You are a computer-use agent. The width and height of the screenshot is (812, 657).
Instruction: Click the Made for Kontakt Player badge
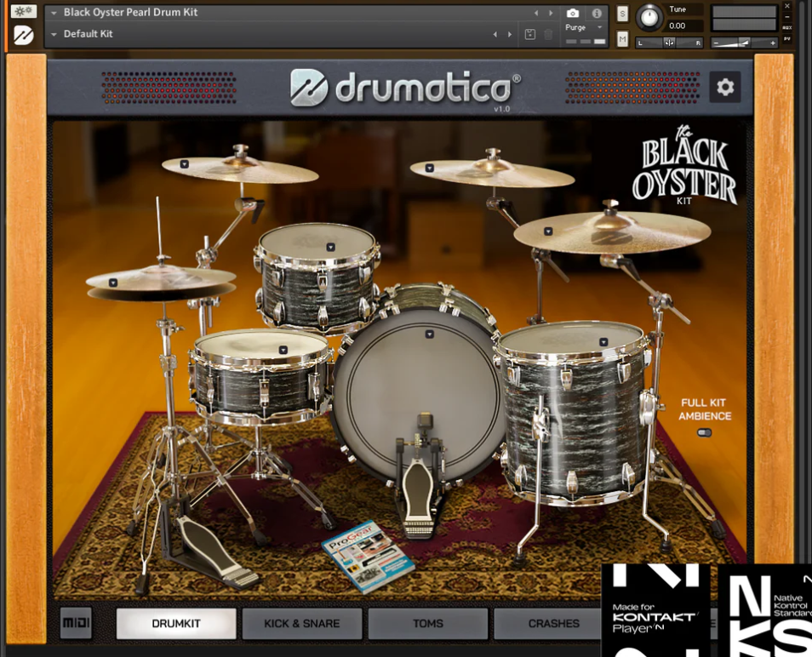(655, 610)
